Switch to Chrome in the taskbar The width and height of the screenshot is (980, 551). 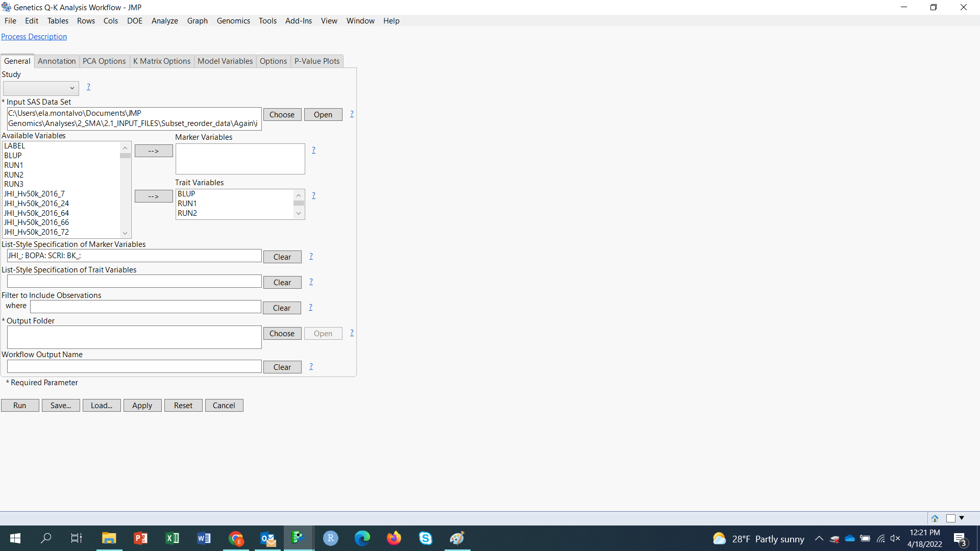(x=235, y=538)
